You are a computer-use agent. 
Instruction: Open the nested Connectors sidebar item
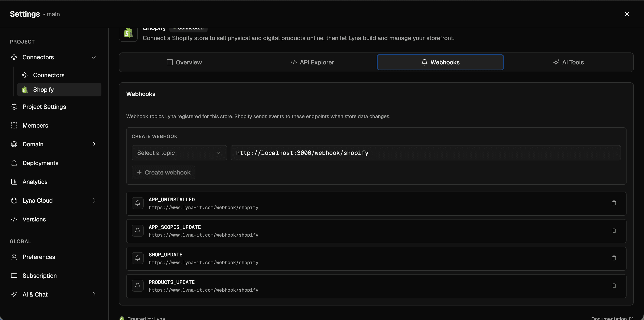(59, 75)
